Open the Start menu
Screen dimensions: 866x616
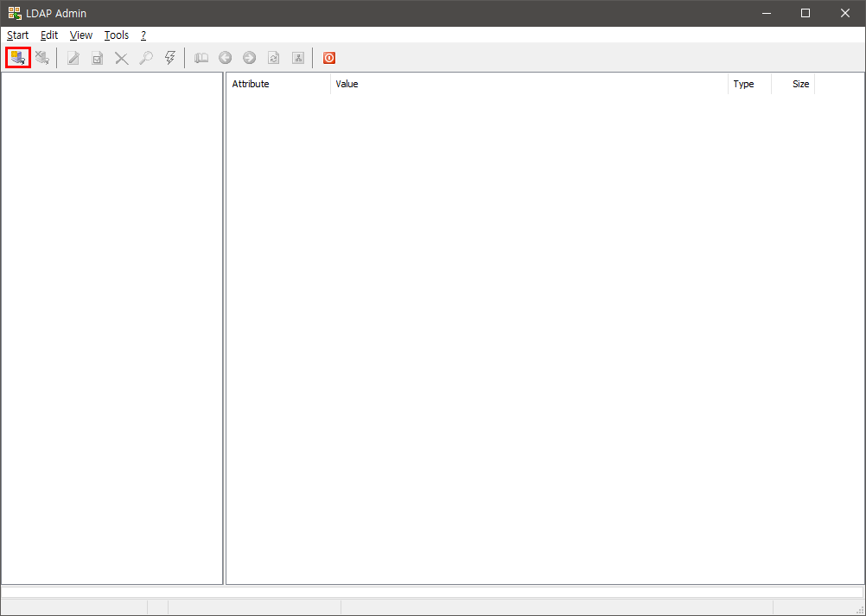tap(17, 35)
